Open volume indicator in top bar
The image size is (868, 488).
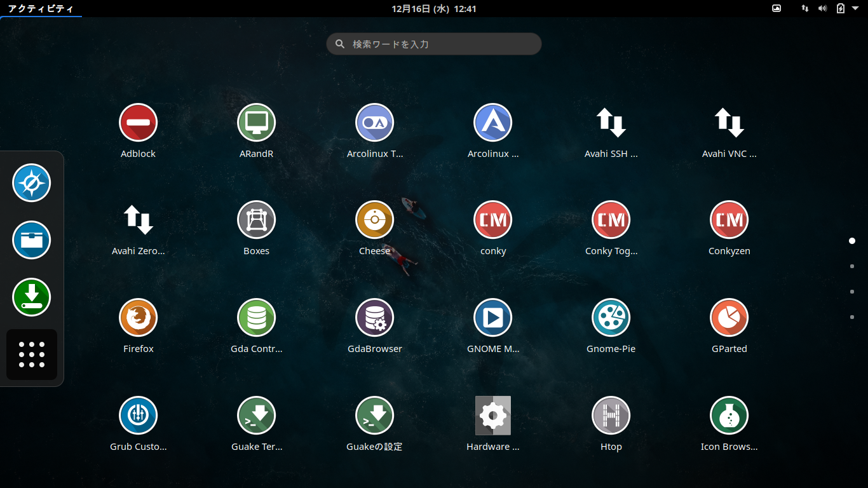[822, 8]
